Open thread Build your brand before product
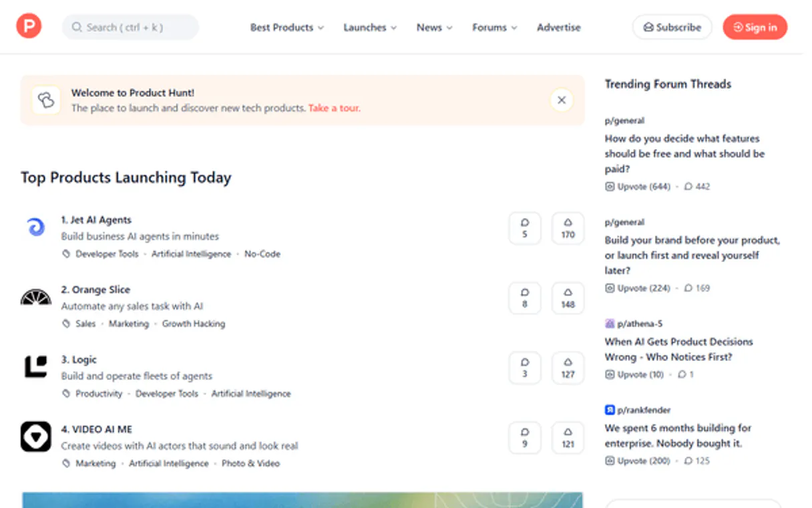This screenshot has width=812, height=508. point(692,255)
